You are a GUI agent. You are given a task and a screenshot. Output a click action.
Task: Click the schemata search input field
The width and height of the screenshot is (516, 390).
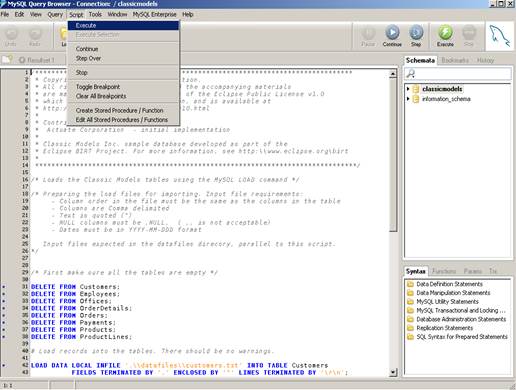pos(458,73)
